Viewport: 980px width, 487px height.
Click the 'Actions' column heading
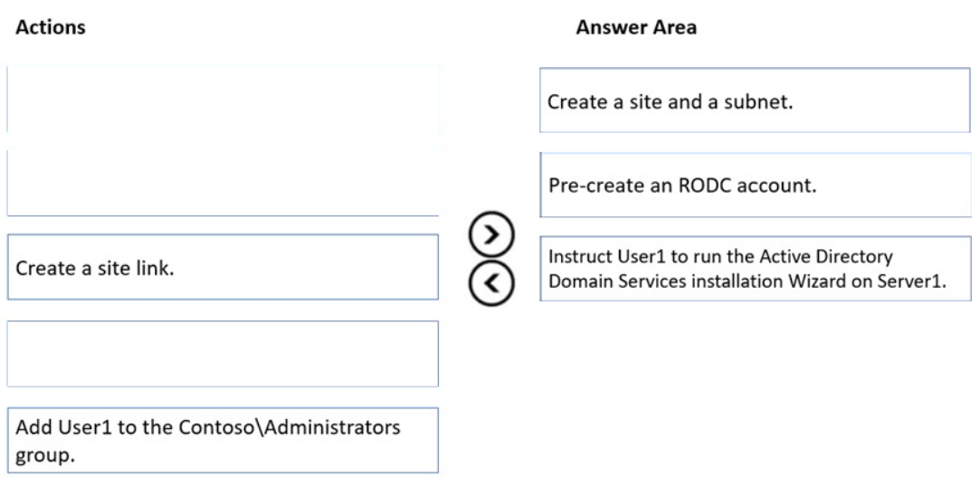51,27
